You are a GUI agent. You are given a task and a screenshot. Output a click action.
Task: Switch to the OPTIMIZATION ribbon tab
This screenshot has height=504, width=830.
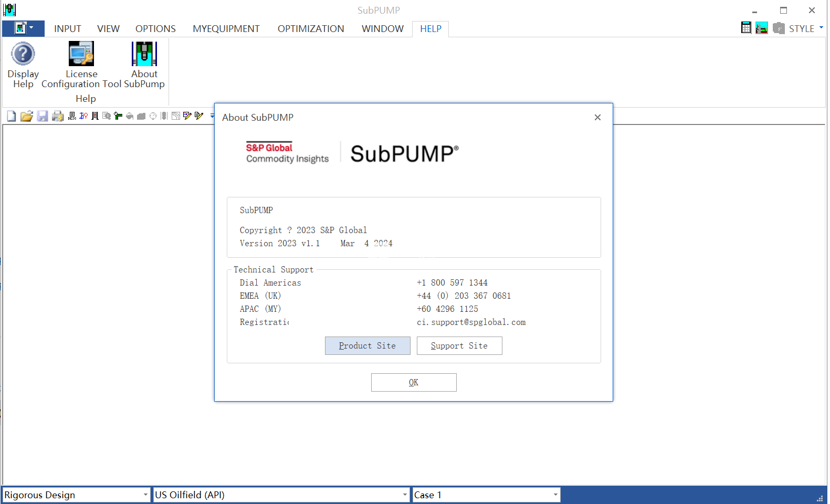pos(311,29)
